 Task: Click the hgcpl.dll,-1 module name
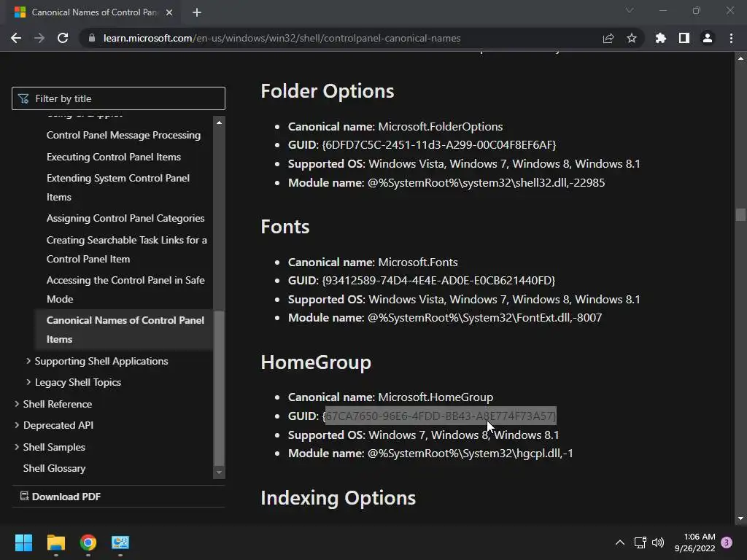(x=470, y=454)
